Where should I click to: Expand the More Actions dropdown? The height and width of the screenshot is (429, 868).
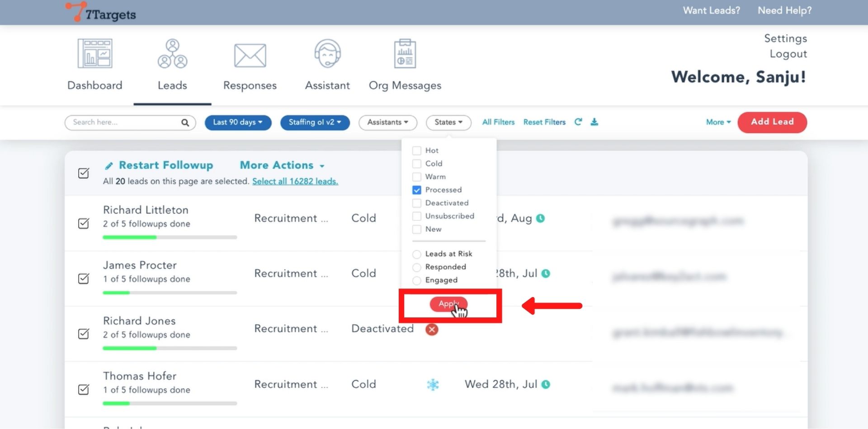pyautogui.click(x=282, y=165)
